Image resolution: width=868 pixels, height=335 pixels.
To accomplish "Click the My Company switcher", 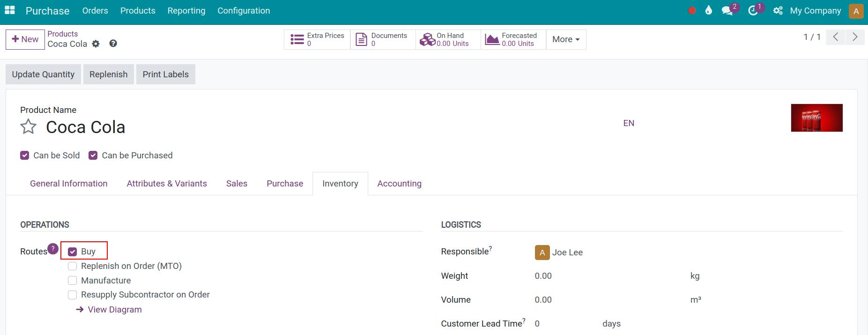I will (x=816, y=11).
